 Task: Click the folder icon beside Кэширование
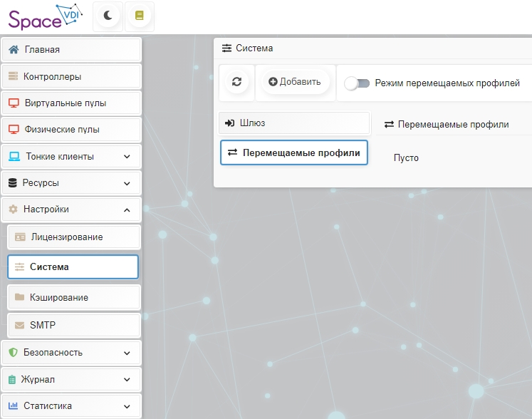(x=20, y=297)
